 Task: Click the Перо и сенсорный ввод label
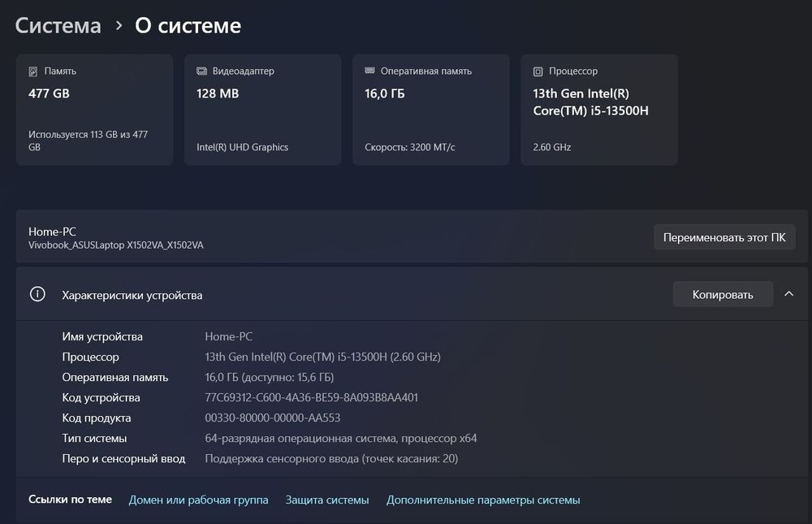[123, 459]
